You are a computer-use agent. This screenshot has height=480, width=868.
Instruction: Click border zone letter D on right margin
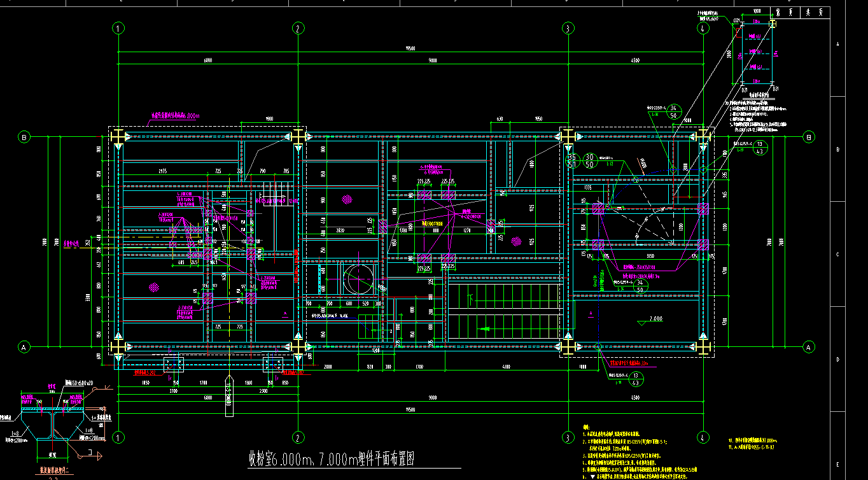pos(837,359)
